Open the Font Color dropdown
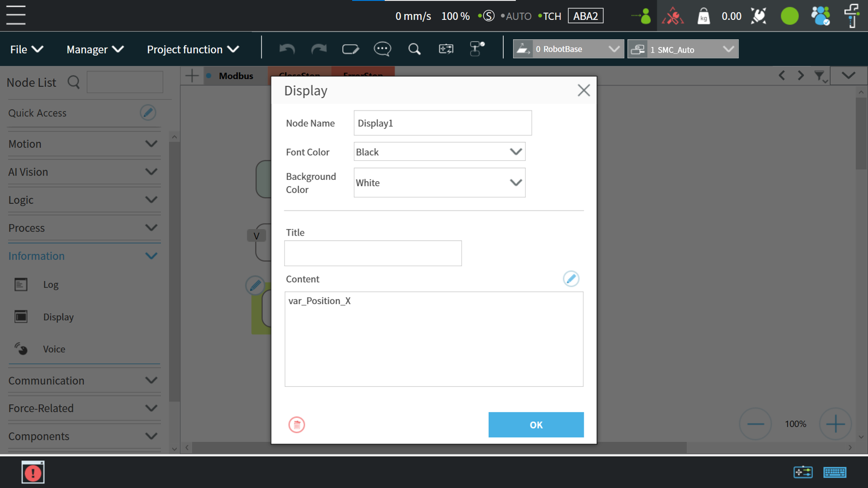Image resolution: width=868 pixels, height=488 pixels. pos(439,152)
